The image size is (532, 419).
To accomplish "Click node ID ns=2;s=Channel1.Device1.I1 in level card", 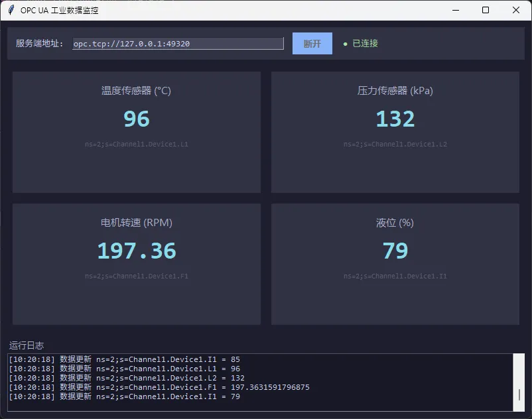I will 395,276.
